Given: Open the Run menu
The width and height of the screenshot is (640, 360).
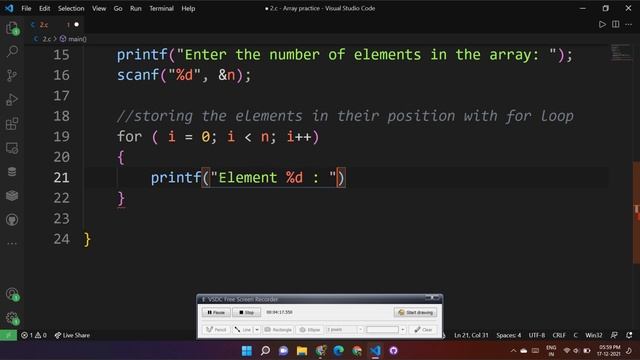Looking at the screenshot, I should (x=136, y=8).
